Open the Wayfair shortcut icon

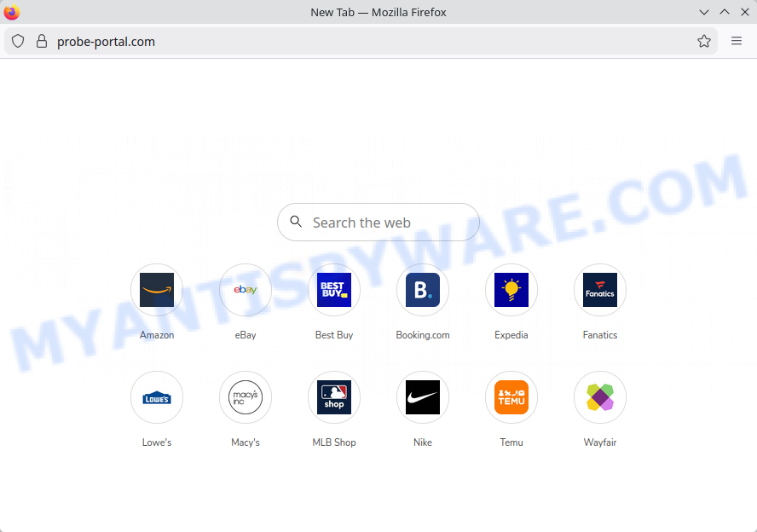click(x=600, y=397)
